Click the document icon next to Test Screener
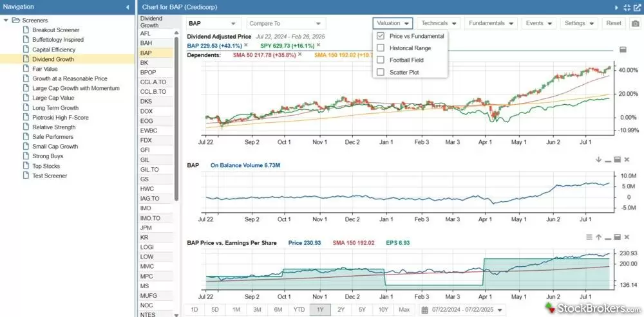 pos(26,176)
